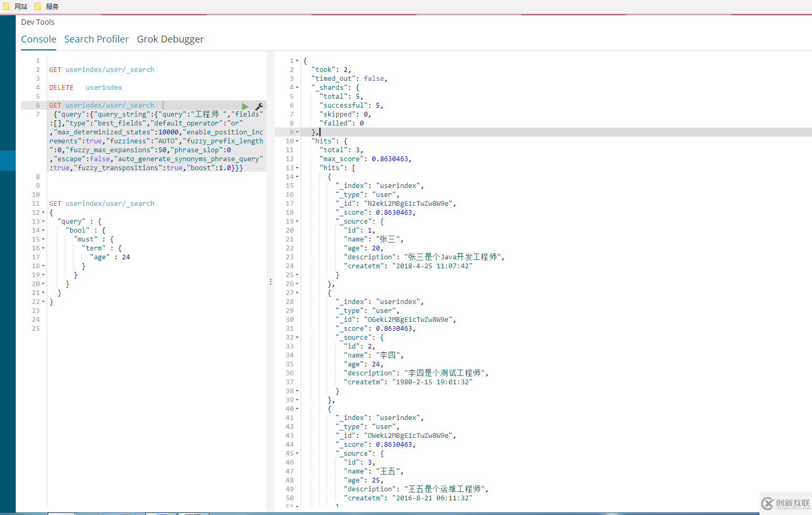Click the "createtm": "1980-2-15 19:01:32" line
The image size is (812, 515).
click(x=408, y=382)
